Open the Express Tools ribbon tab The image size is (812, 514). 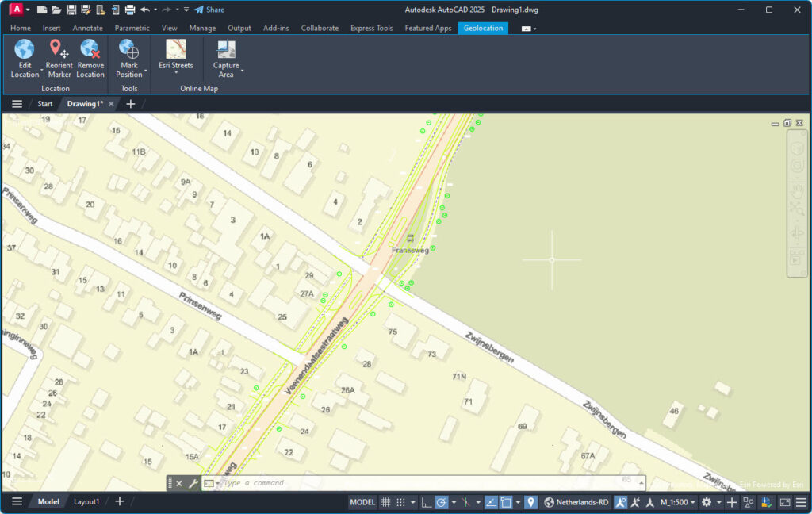click(371, 27)
